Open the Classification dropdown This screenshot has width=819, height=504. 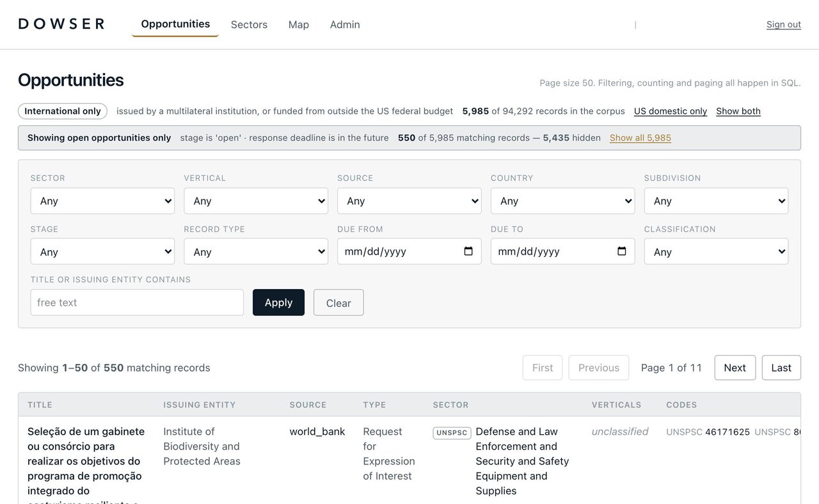(x=716, y=251)
